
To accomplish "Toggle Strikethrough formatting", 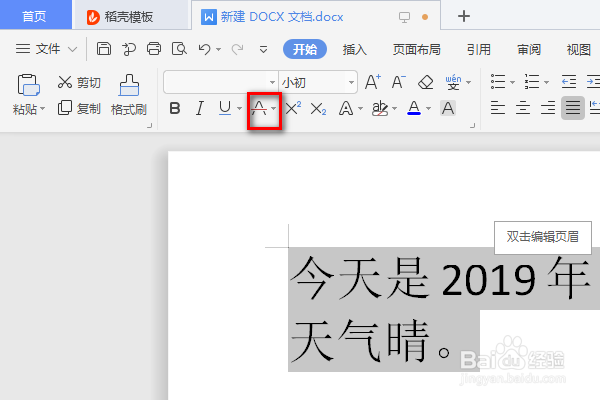I will pos(259,109).
